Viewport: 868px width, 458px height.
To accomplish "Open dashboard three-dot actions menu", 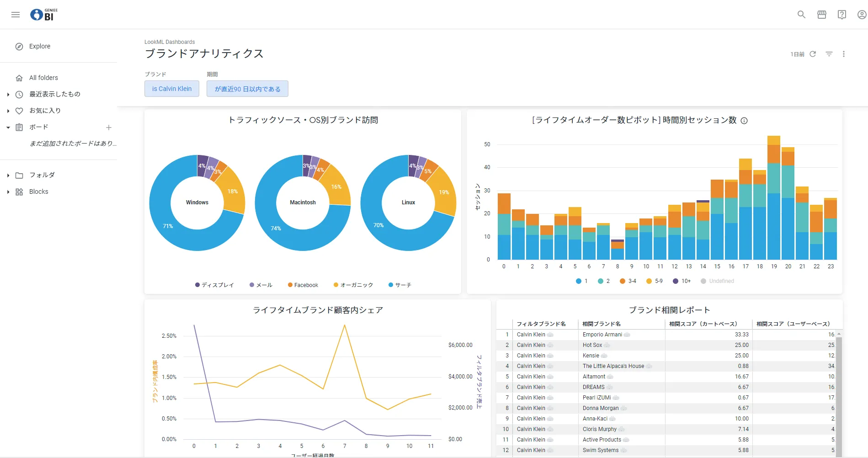I will [844, 54].
